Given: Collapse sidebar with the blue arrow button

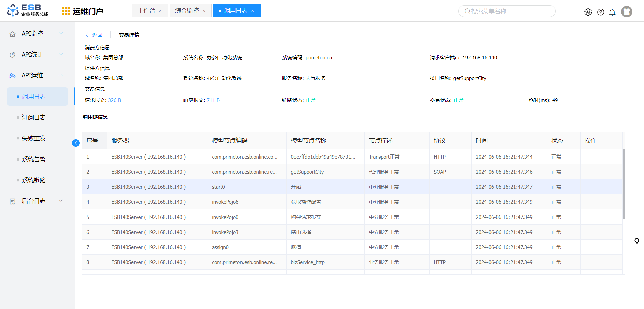Looking at the screenshot, I should click(76, 143).
